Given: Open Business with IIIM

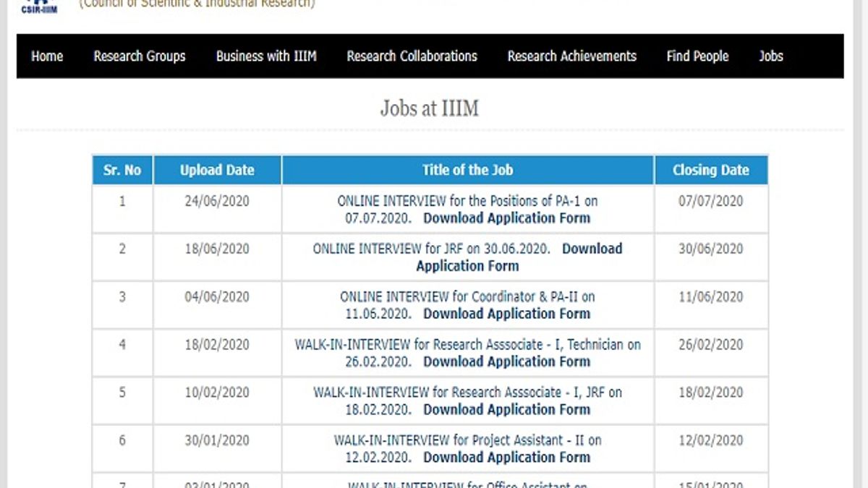Looking at the screenshot, I should click(266, 56).
